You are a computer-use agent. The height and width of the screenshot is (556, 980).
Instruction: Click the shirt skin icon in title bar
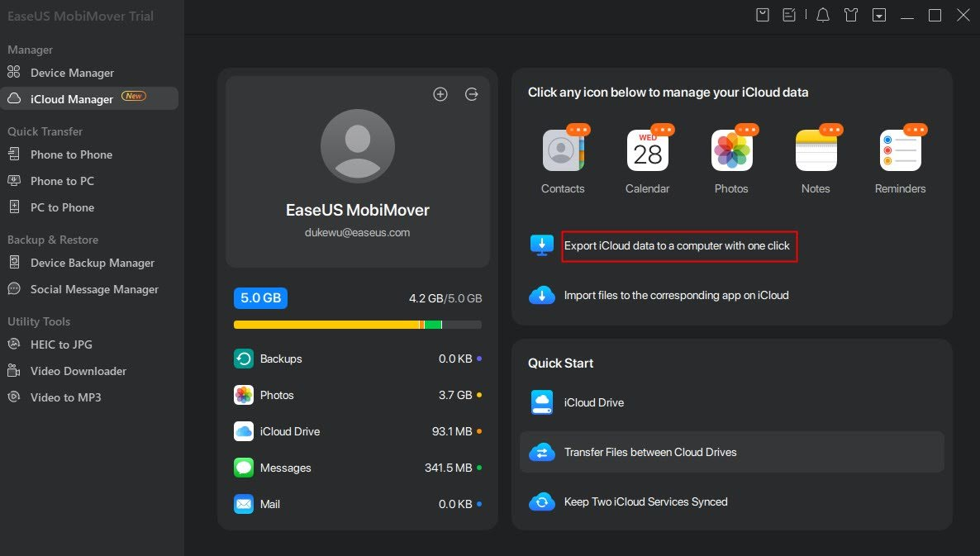pos(850,15)
